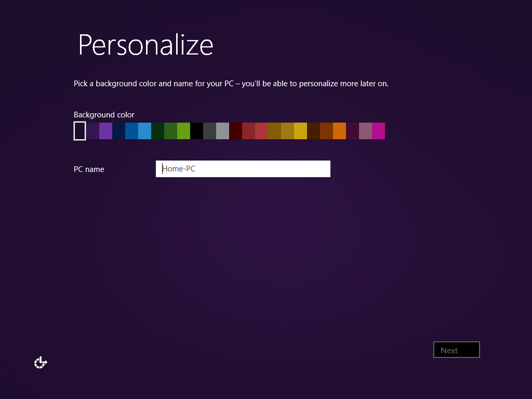This screenshot has width=532, height=399.
Task: Pick the light sky blue swatch
Action: [x=144, y=131]
